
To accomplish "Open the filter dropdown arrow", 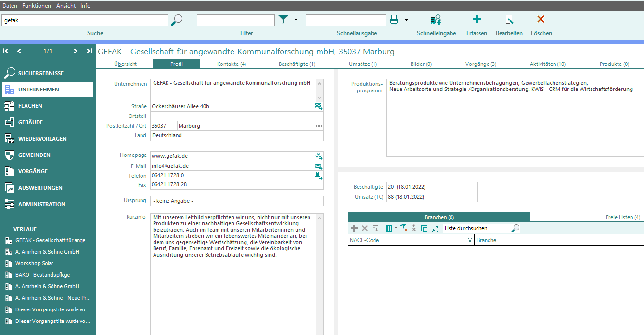I will (296, 20).
